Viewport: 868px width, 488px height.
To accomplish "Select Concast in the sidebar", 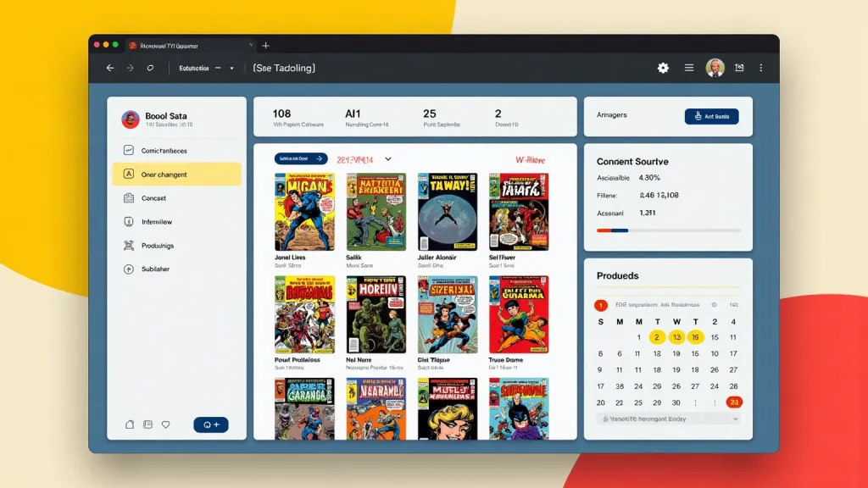I will coord(176,197).
